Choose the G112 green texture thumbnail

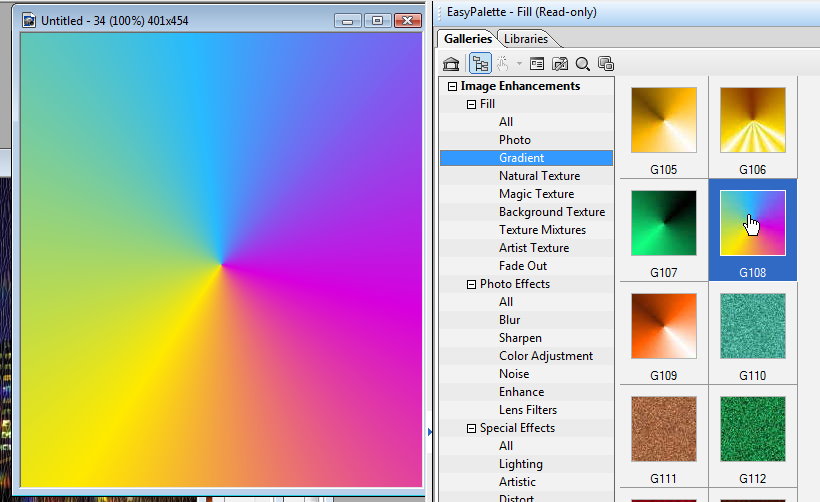pos(753,429)
